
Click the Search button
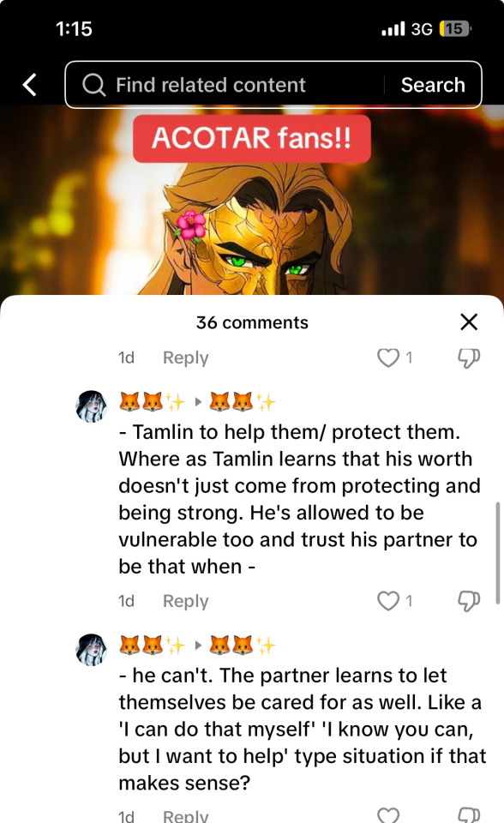(x=433, y=85)
